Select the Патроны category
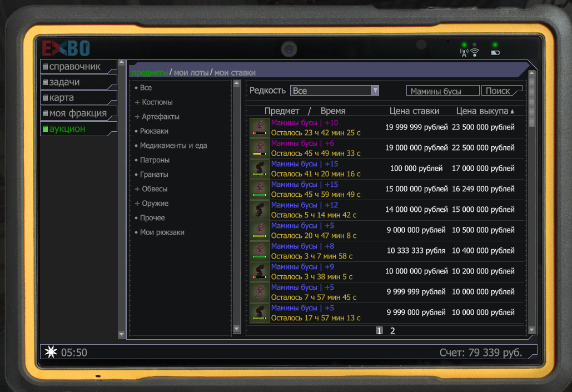This screenshot has width=572, height=392. pos(152,160)
